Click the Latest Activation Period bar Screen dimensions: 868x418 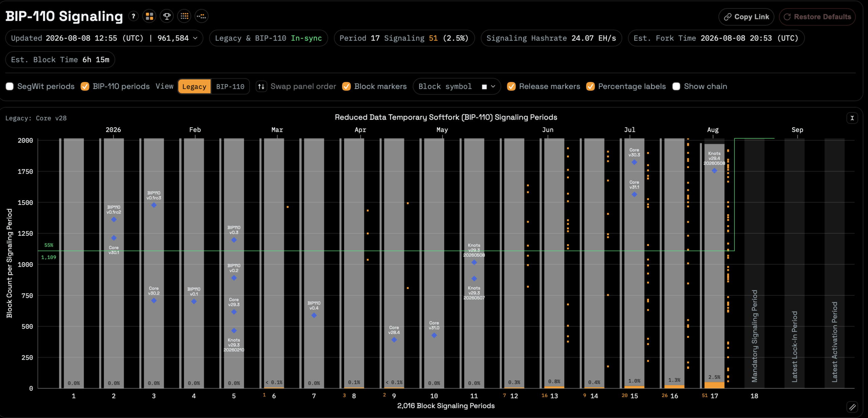point(834,264)
